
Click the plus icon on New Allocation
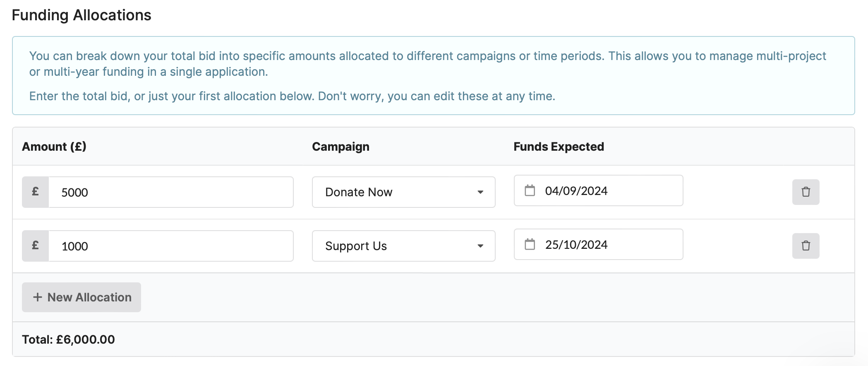tap(38, 297)
